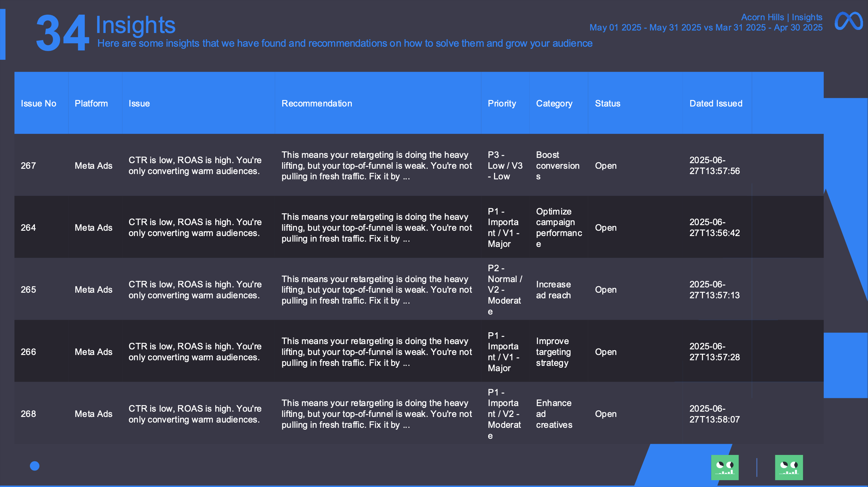Select the Platform column header

point(91,103)
